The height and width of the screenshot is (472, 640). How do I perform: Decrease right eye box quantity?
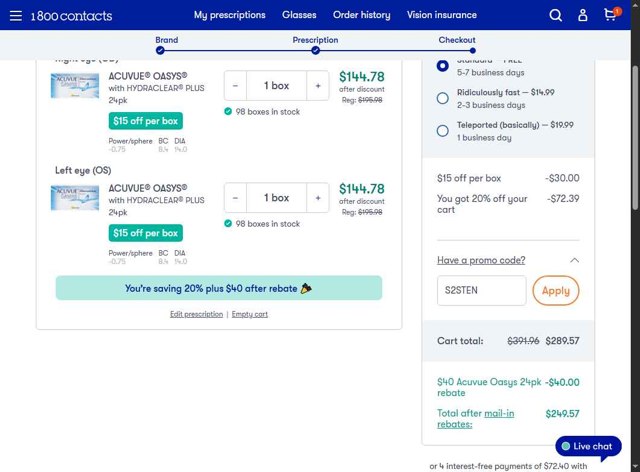point(235,86)
